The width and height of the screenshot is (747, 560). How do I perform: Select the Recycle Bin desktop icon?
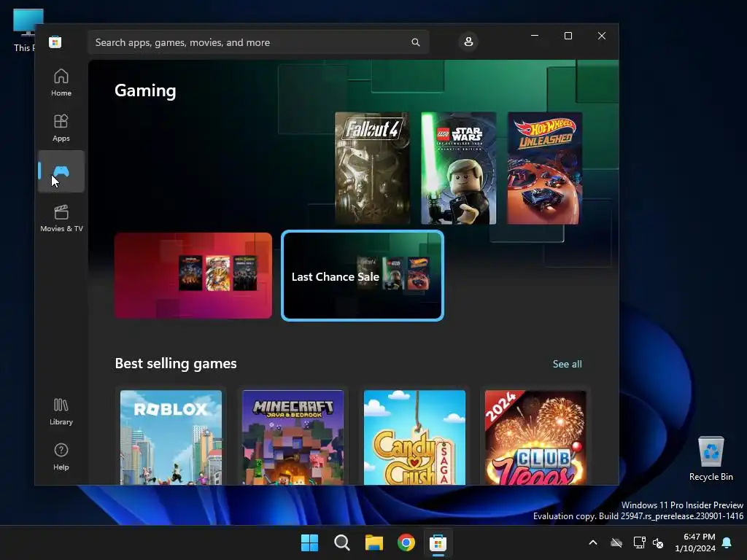711,459
